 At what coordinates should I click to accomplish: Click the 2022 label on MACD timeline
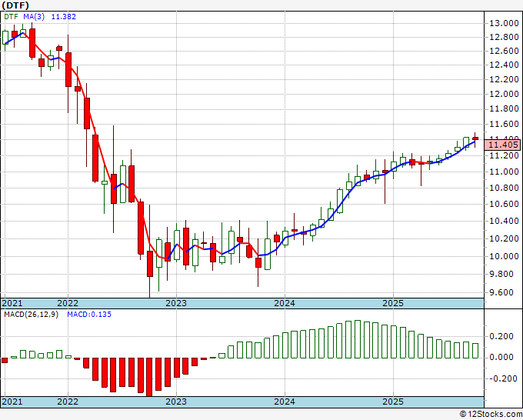click(x=68, y=402)
